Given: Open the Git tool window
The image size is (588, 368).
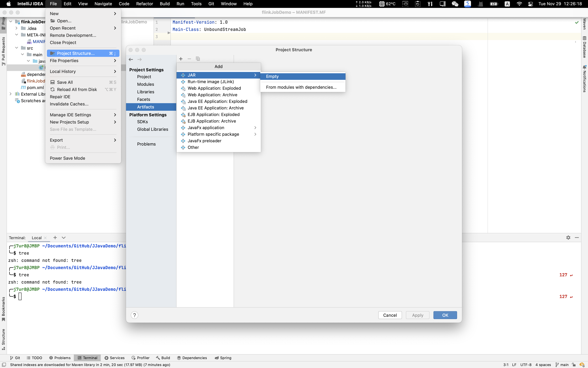Looking at the screenshot, I should (15, 358).
